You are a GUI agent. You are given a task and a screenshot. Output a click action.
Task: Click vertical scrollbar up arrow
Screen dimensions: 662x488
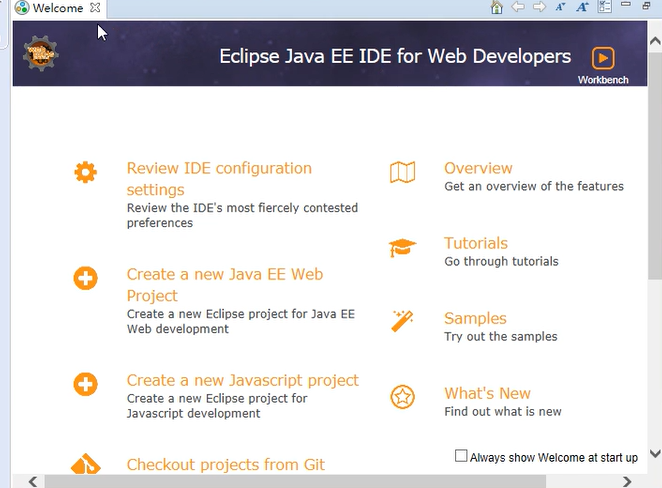[655, 41]
